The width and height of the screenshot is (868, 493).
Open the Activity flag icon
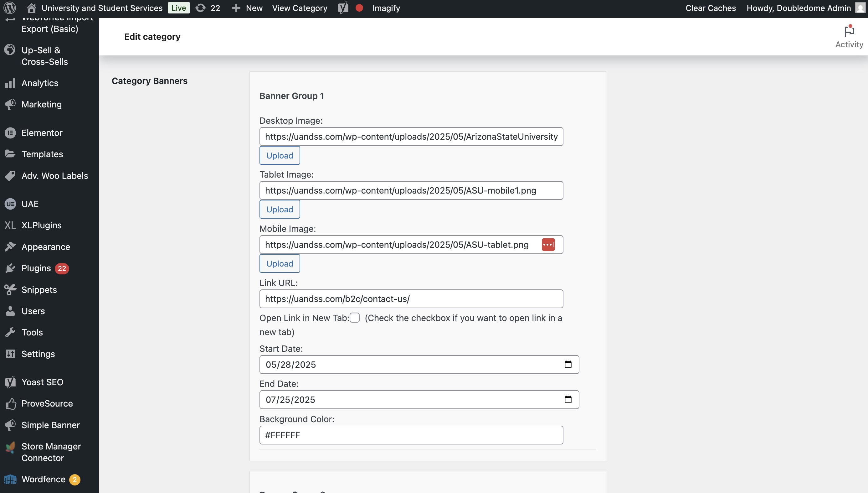tap(849, 31)
